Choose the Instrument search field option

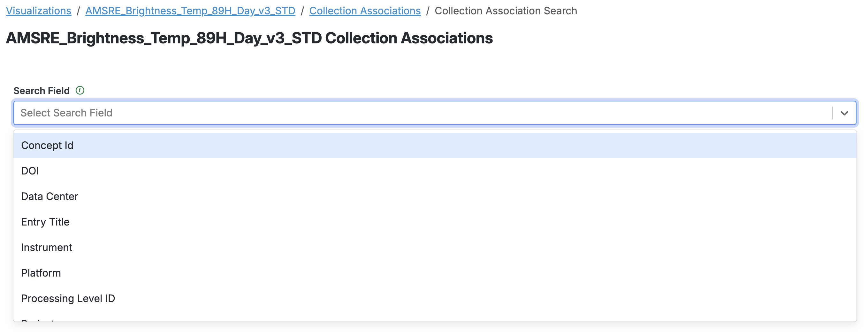coord(47,248)
